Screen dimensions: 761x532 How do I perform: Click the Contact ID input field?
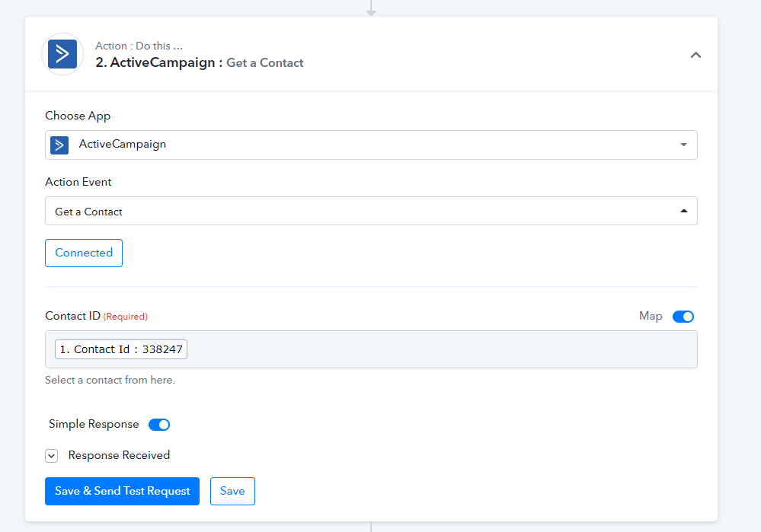click(371, 349)
